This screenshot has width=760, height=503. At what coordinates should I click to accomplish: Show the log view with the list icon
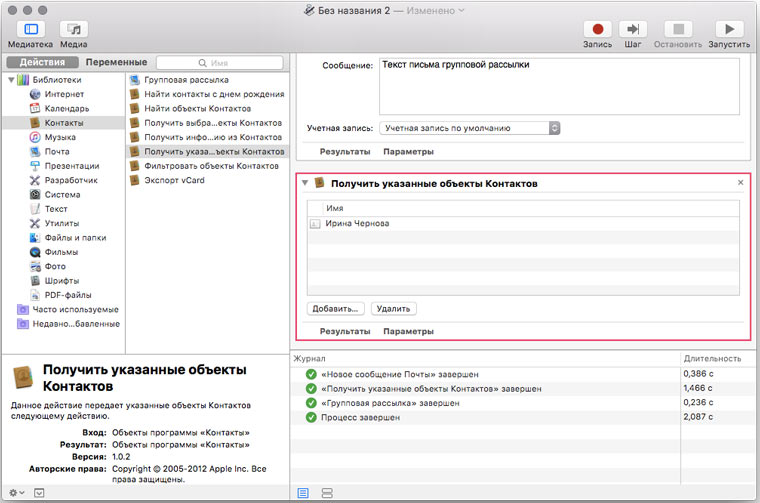303,493
